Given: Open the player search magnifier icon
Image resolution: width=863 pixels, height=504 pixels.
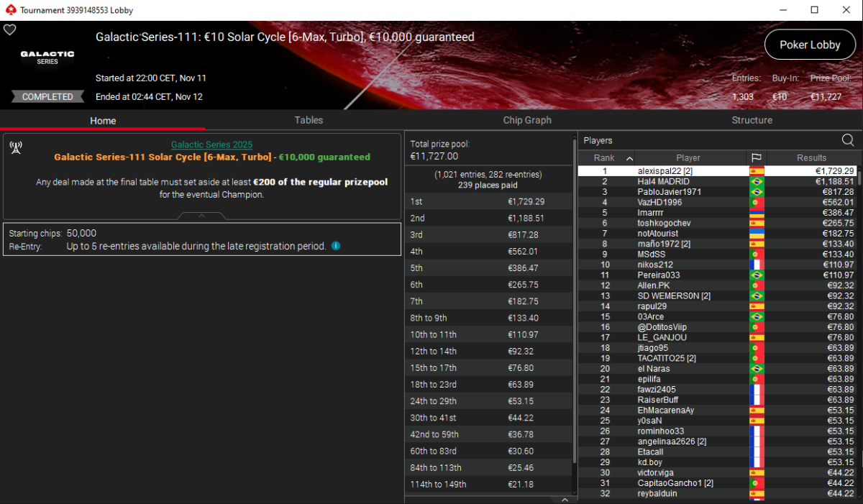Looking at the screenshot, I should click(x=848, y=140).
